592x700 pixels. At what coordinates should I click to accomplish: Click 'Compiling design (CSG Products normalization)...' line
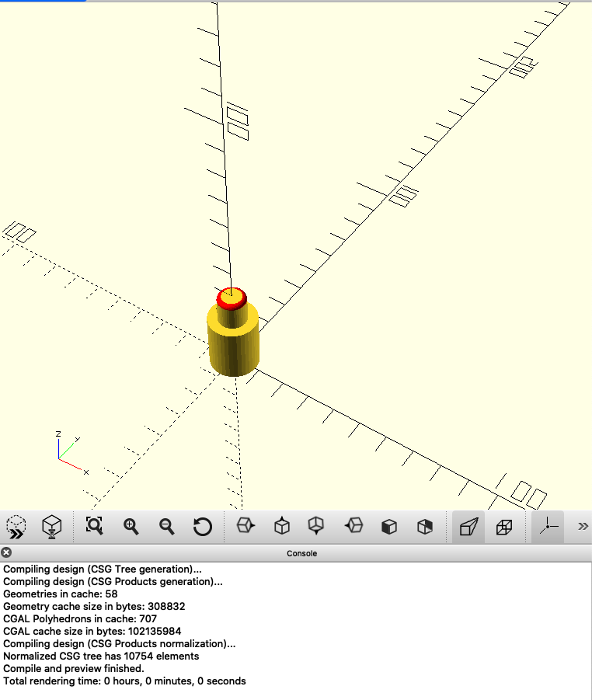(x=119, y=644)
